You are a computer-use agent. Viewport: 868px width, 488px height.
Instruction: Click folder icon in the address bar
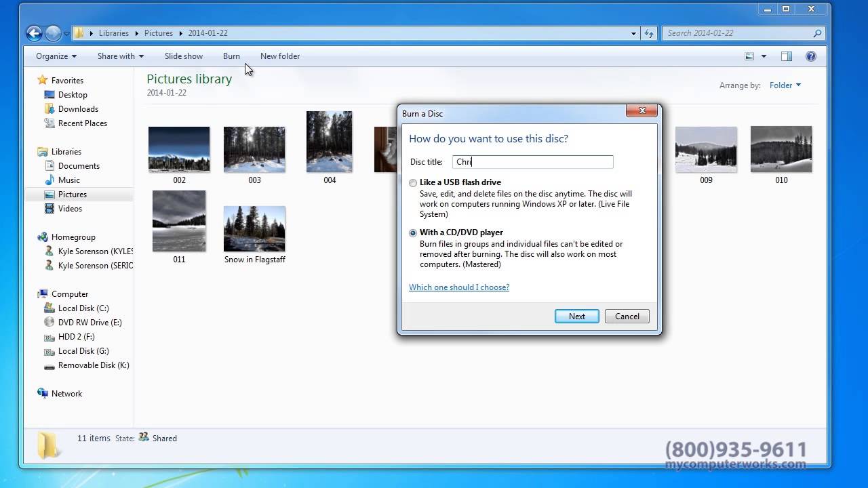coord(79,33)
